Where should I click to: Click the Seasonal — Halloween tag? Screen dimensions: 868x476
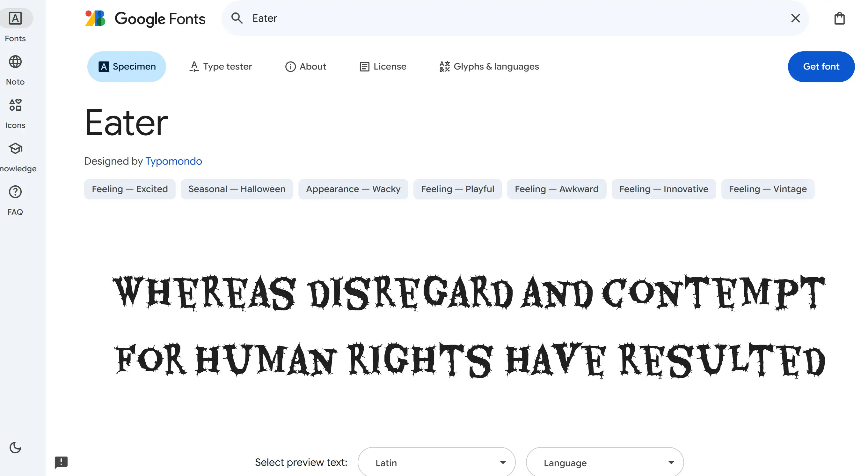click(x=237, y=189)
